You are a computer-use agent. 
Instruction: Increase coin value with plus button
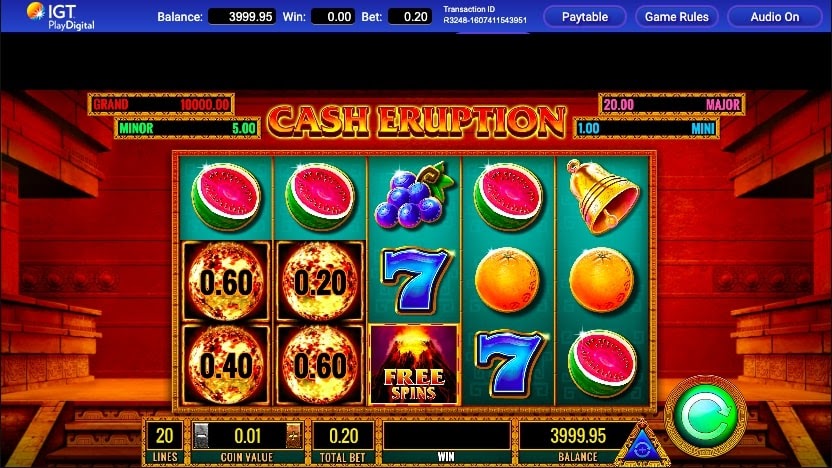pyautogui.click(x=294, y=436)
